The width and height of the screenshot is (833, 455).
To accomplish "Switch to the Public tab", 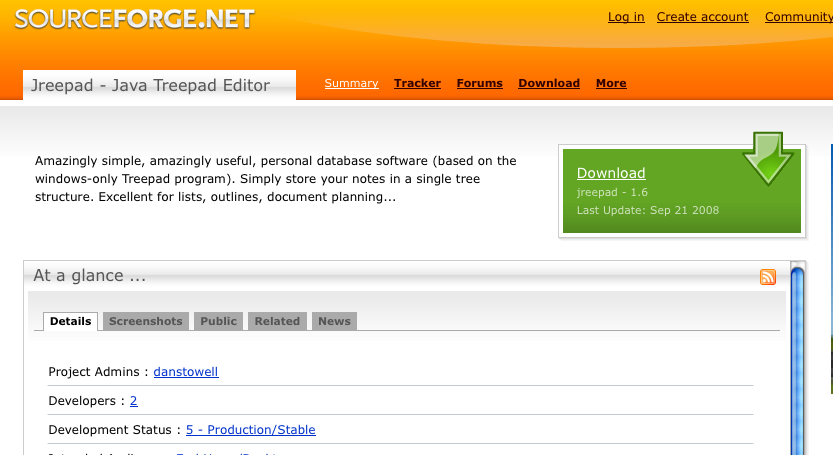I will [218, 321].
